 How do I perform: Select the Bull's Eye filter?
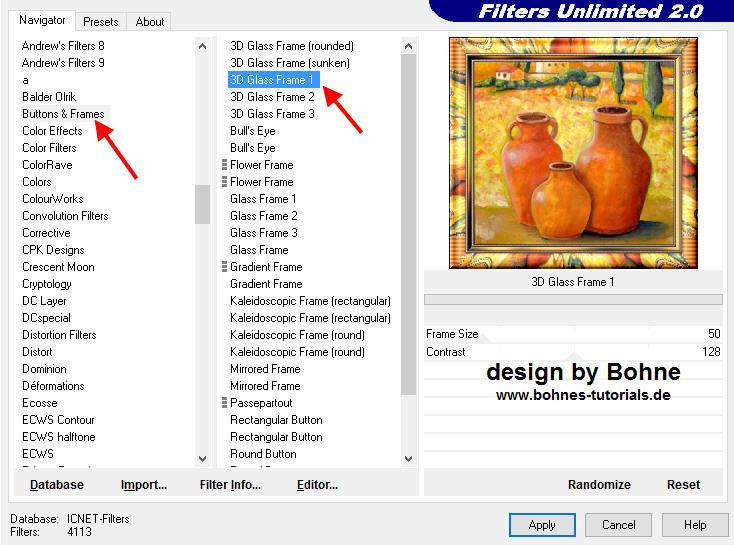pyautogui.click(x=252, y=131)
